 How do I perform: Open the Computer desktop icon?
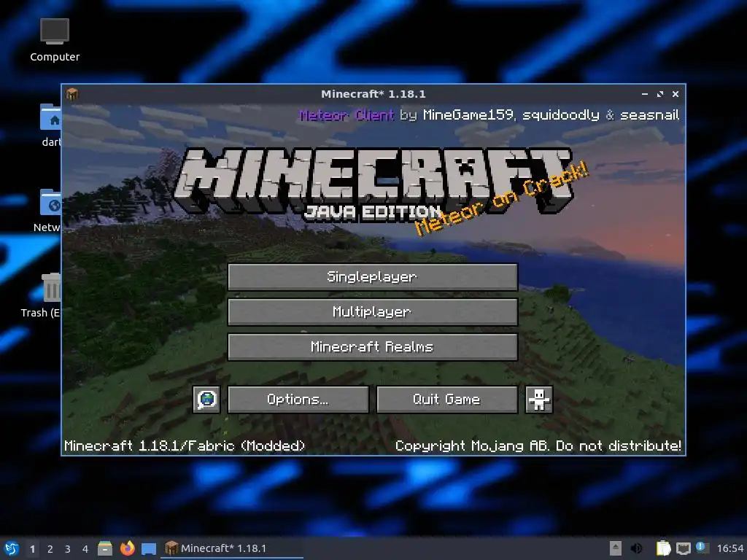click(x=55, y=40)
